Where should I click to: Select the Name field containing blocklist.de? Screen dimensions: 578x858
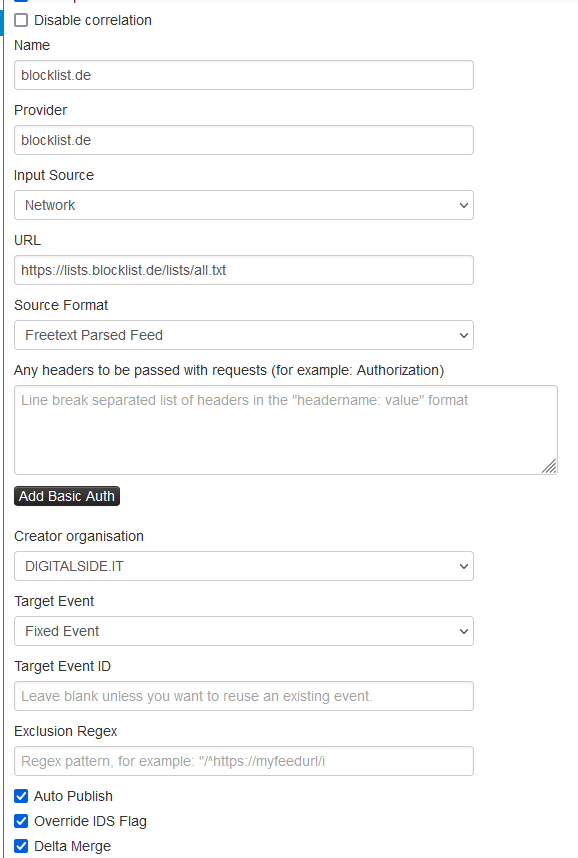coord(243,75)
